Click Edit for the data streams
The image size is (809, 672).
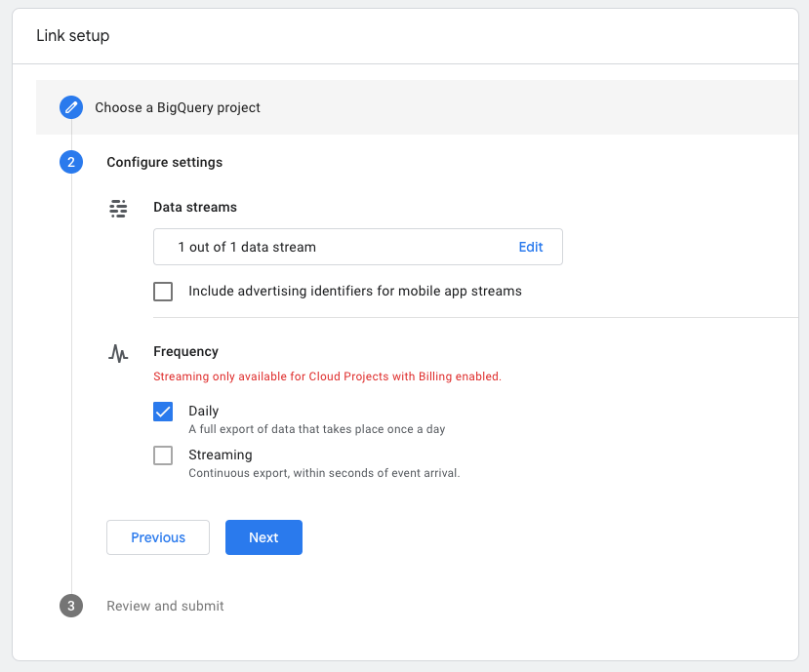point(531,247)
